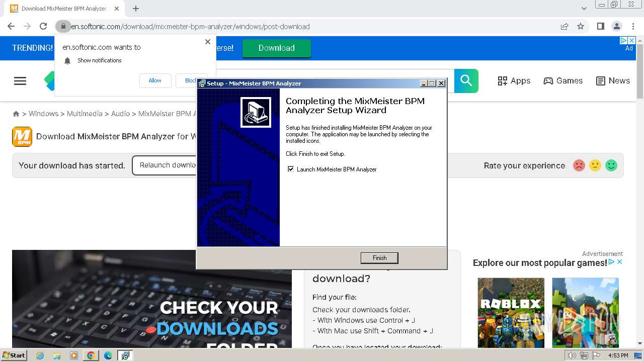Screen dimensions: 644x362
Task: Switch to setup installer taskbar item
Action: pos(125,355)
